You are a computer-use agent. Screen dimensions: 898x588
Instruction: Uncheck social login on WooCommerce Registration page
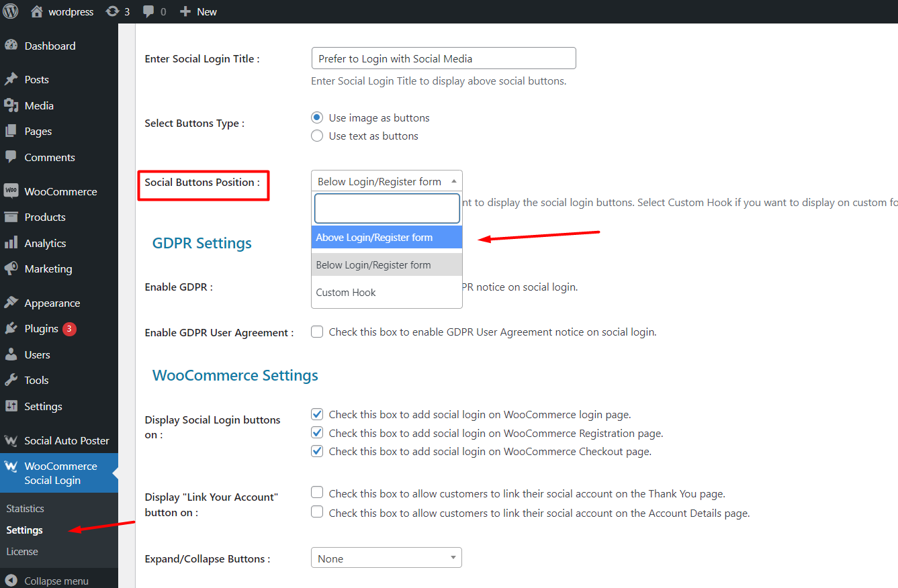317,433
